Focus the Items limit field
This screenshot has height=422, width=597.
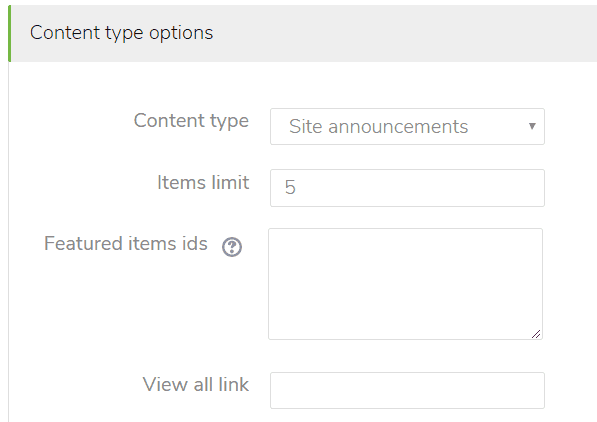click(407, 188)
